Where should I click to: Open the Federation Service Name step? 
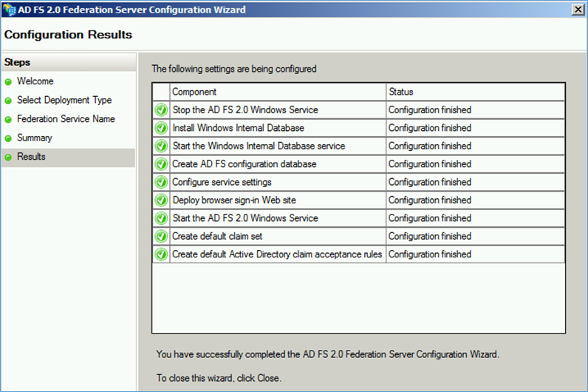click(66, 119)
